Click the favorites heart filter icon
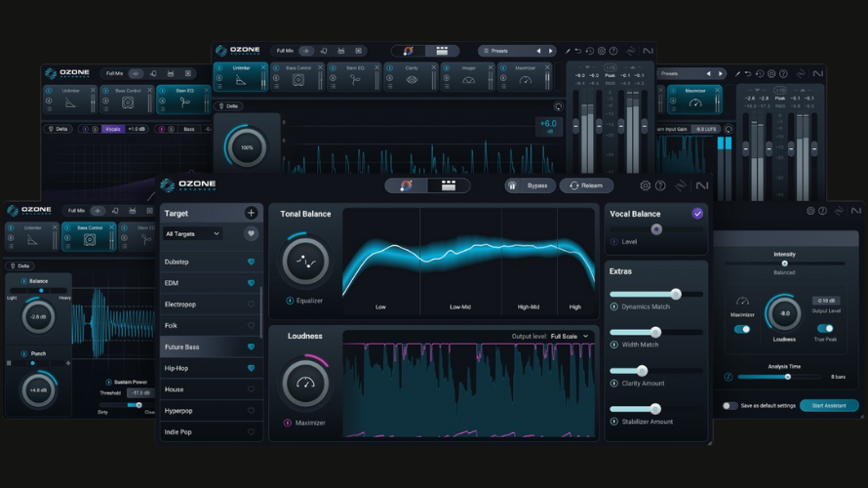The height and width of the screenshot is (488, 868). tap(251, 234)
